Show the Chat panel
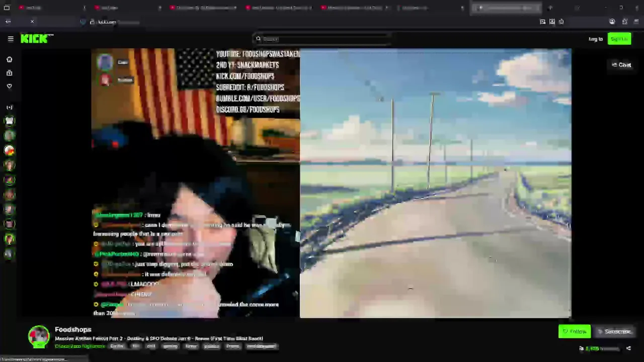644x362 pixels. [x=621, y=65]
